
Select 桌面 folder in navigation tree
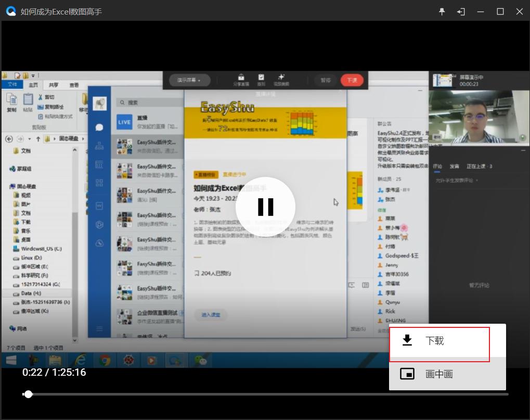pyautogui.click(x=22, y=239)
